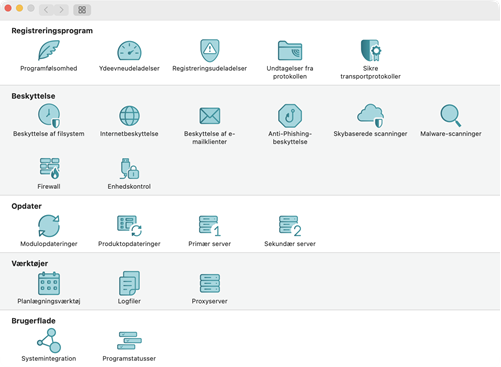501x367 pixels.
Task: Click the Produktopdateringer label
Action: [x=129, y=244]
